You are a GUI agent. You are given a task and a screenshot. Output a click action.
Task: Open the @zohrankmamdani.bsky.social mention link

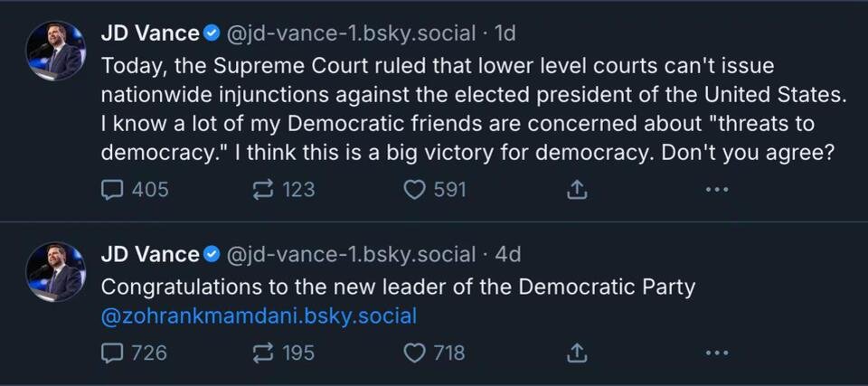259,316
